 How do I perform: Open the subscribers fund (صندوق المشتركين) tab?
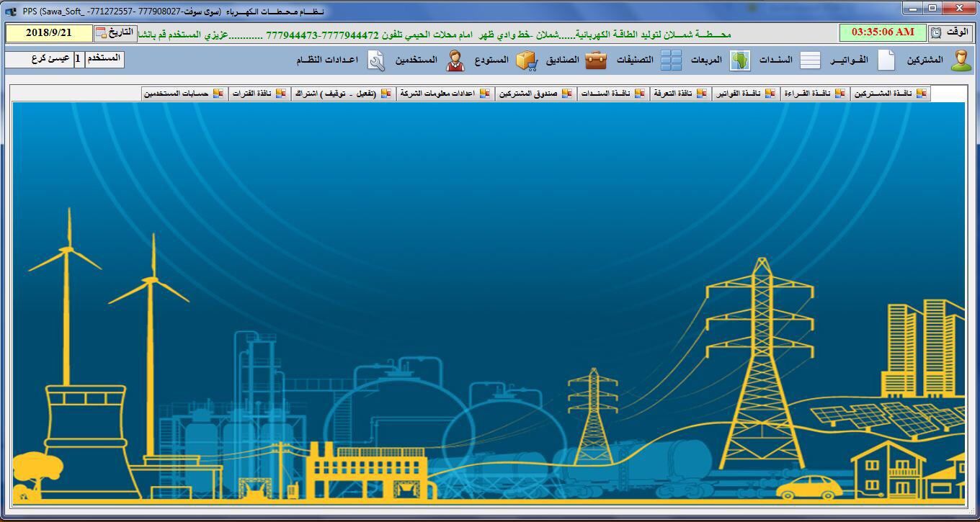pyautogui.click(x=535, y=94)
